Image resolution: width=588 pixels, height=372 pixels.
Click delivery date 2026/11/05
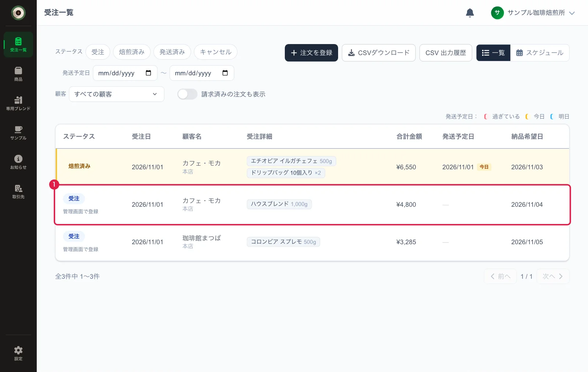527,242
